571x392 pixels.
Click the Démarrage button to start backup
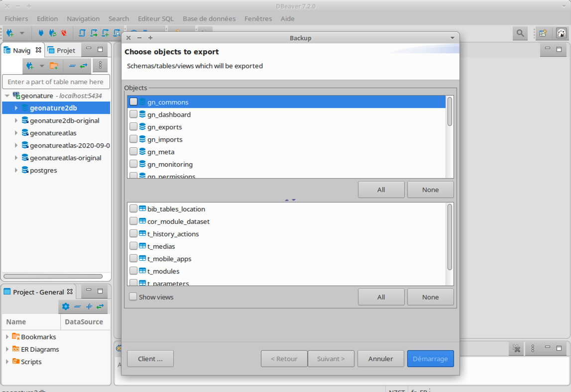pyautogui.click(x=431, y=359)
